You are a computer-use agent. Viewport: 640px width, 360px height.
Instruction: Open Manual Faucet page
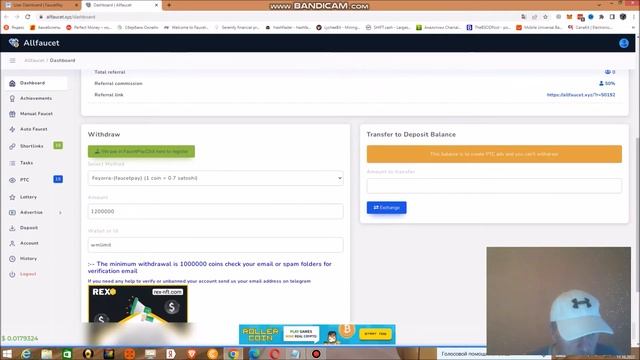click(36, 114)
